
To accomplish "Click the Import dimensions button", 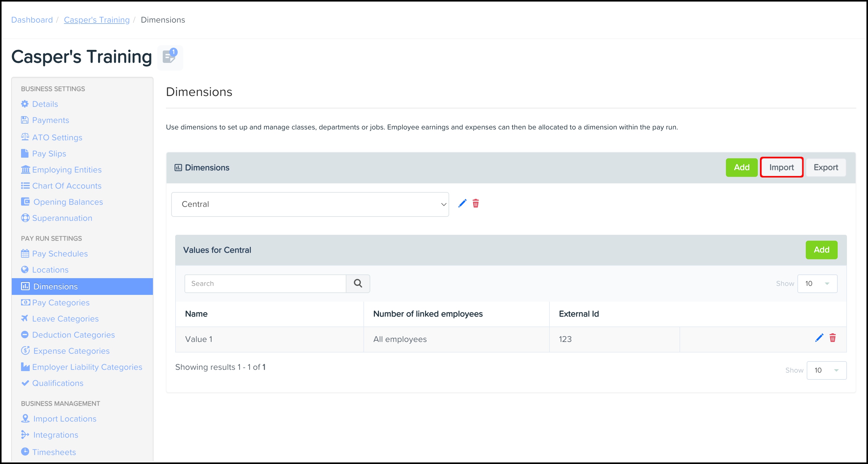I will coord(781,167).
